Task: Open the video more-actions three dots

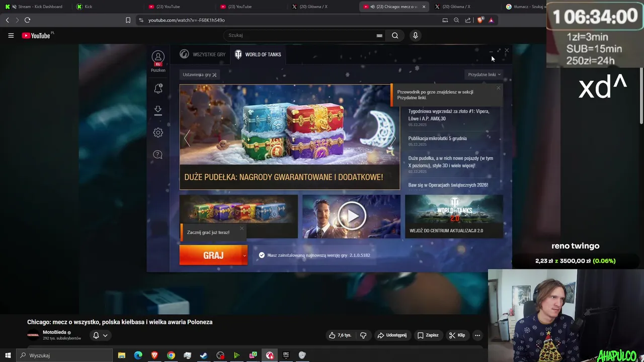Action: (477, 335)
